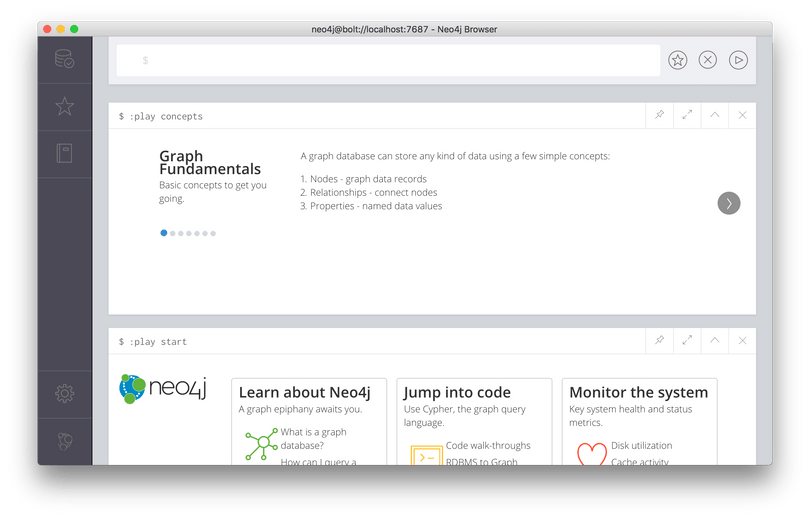
Task: Click 'Nodes - graph data records' text
Action: [368, 179]
